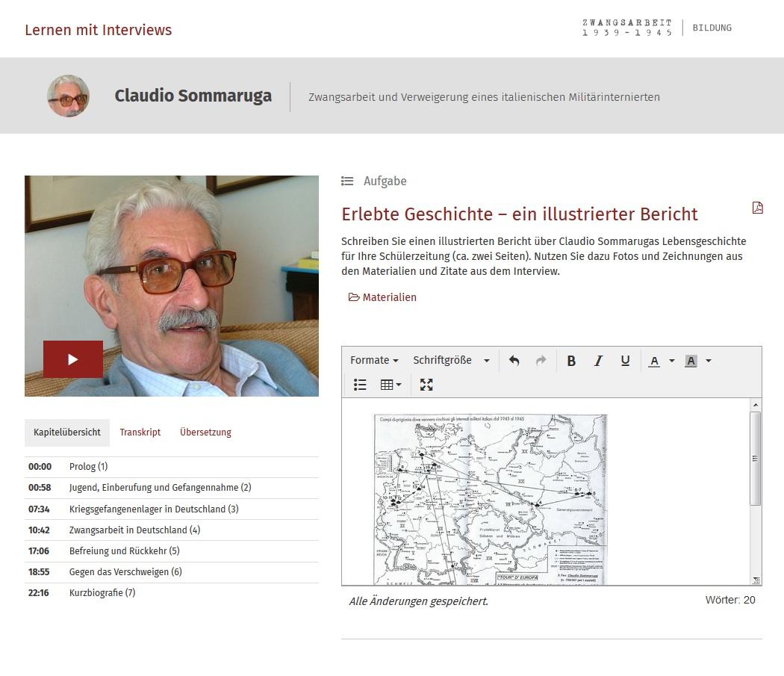The height and width of the screenshot is (676, 784).
Task: Jump to Zwangsarbeit in Deutschland (4)
Action: click(x=172, y=530)
